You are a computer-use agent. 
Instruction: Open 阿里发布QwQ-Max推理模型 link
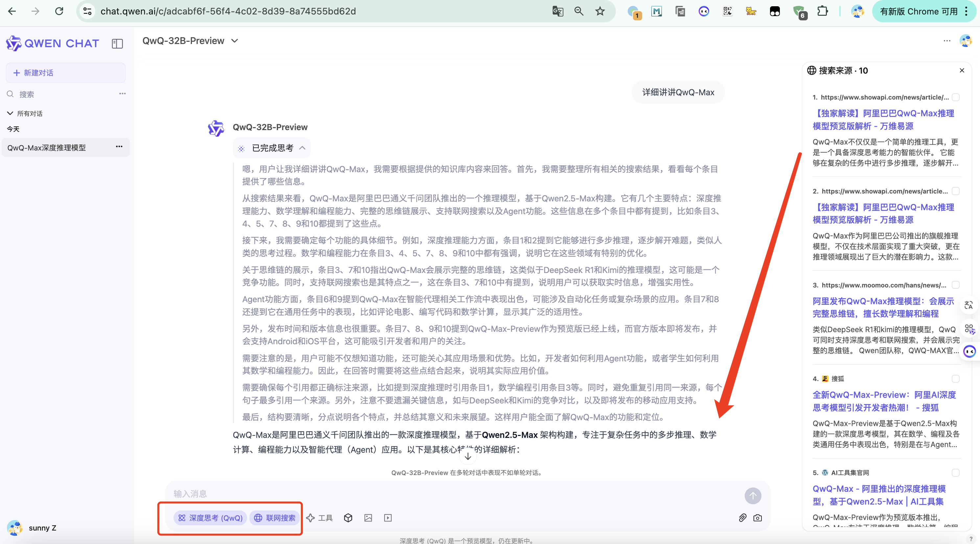[x=883, y=307]
